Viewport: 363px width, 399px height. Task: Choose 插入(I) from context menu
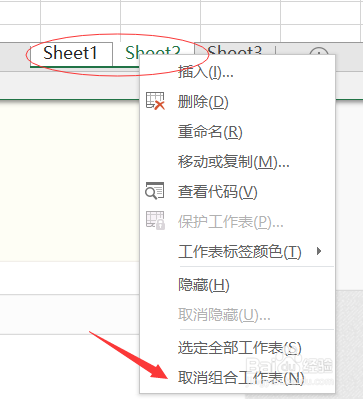[237, 71]
